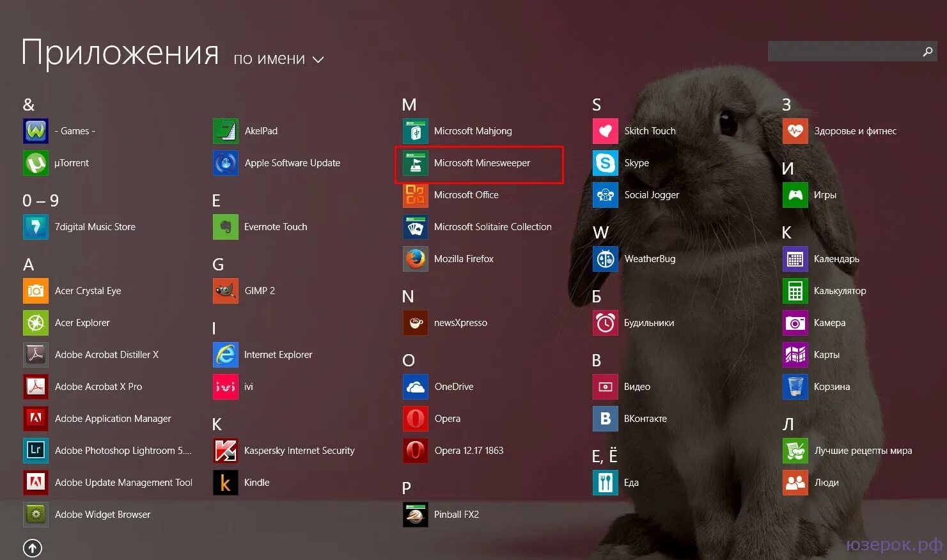
Task: Launch Здоровье и фитнес heart icon
Action: pos(795,131)
